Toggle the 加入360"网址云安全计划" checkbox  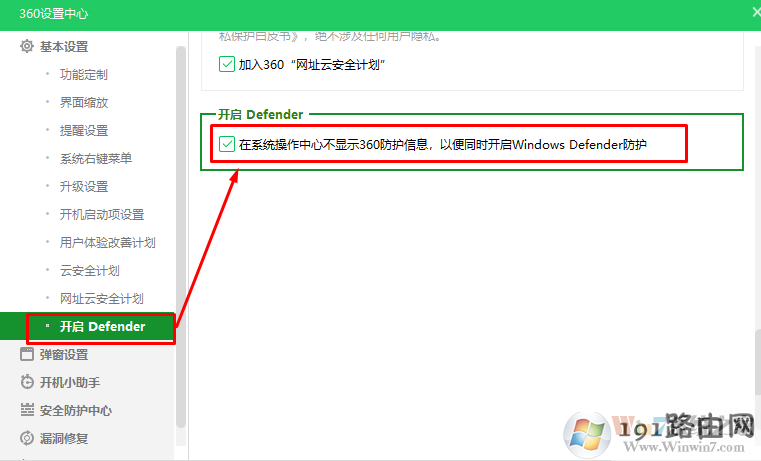(x=227, y=64)
